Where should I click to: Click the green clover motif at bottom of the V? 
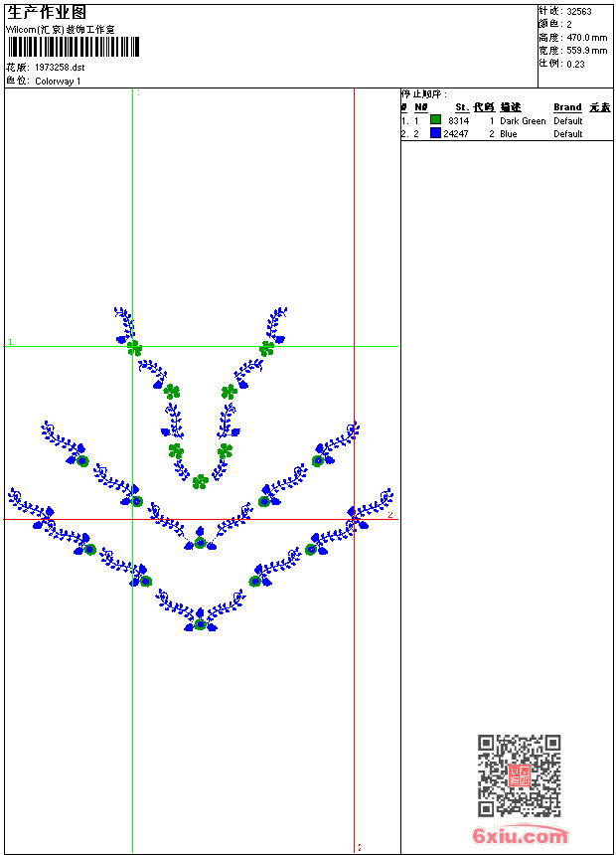tap(200, 481)
